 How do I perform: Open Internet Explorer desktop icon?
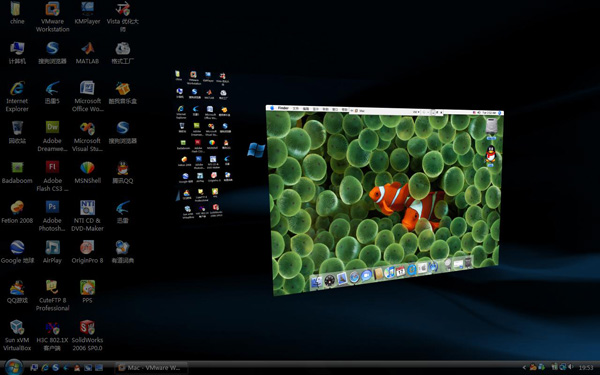[x=17, y=96]
